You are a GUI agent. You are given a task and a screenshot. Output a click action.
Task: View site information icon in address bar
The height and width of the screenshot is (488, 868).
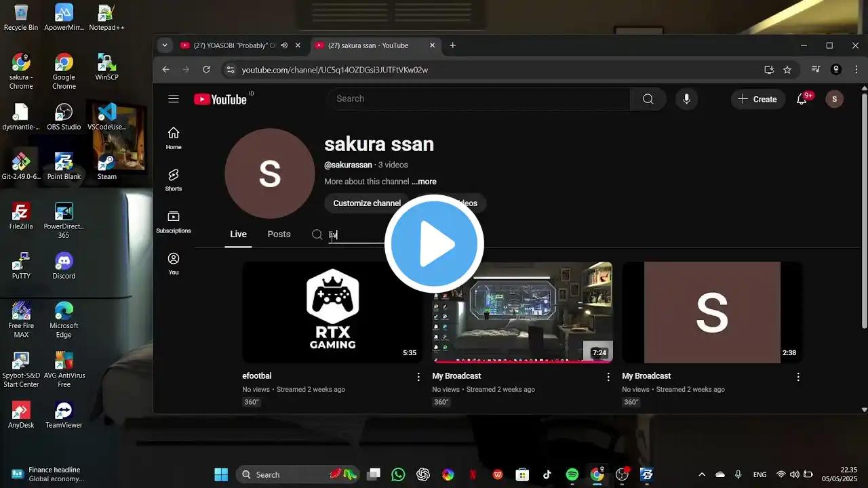coord(230,69)
